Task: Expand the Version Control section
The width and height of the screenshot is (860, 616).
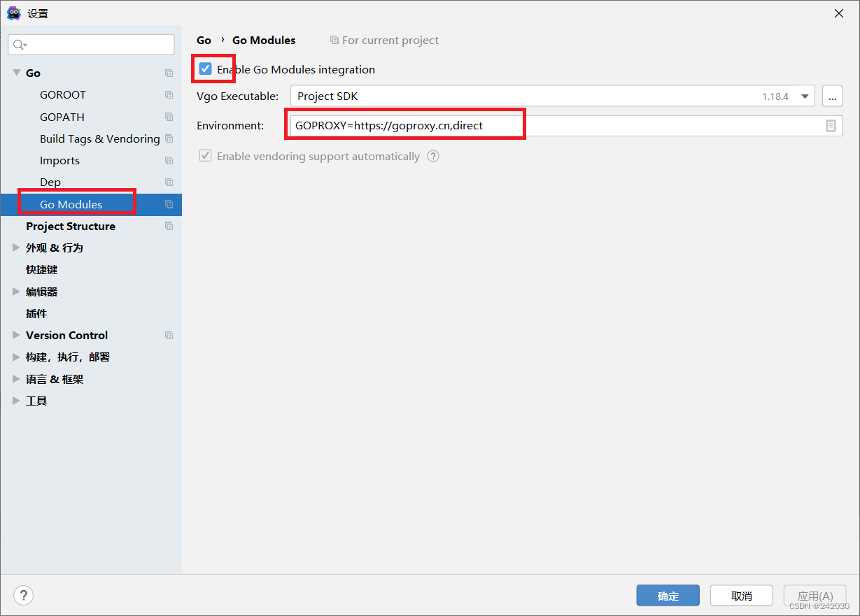Action: click(17, 335)
